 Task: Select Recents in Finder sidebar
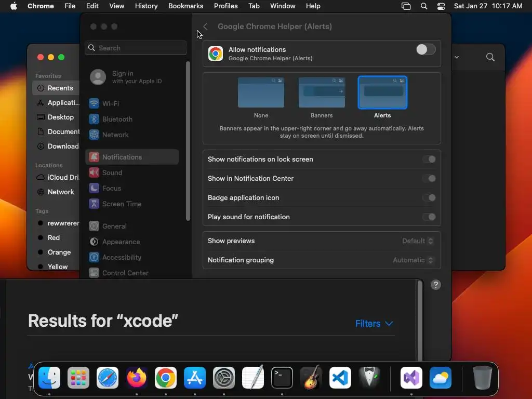tap(56, 88)
